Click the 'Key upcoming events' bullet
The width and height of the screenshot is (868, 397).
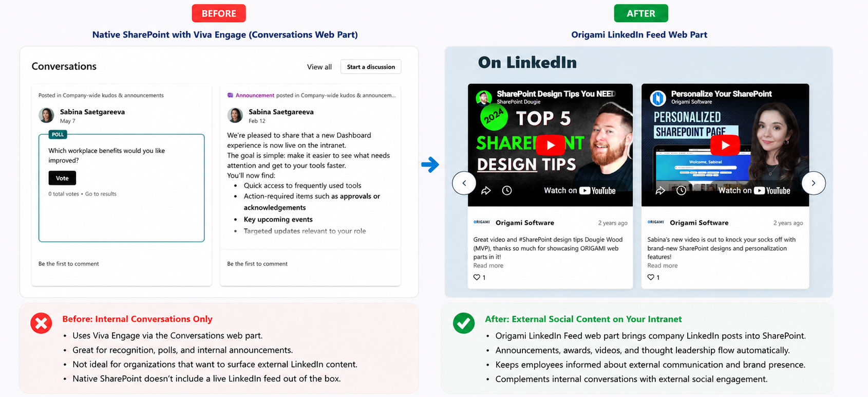click(x=278, y=220)
